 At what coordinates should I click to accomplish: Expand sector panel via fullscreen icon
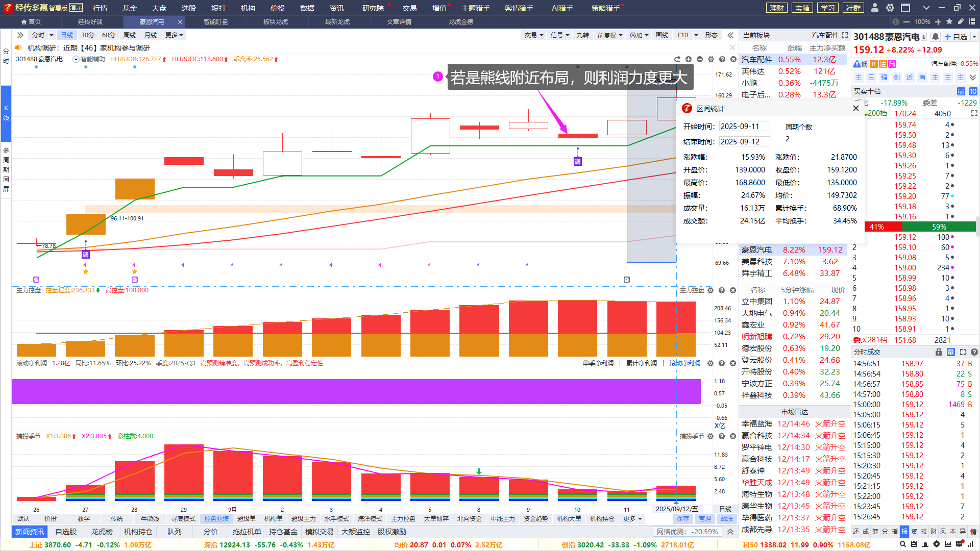(x=845, y=35)
